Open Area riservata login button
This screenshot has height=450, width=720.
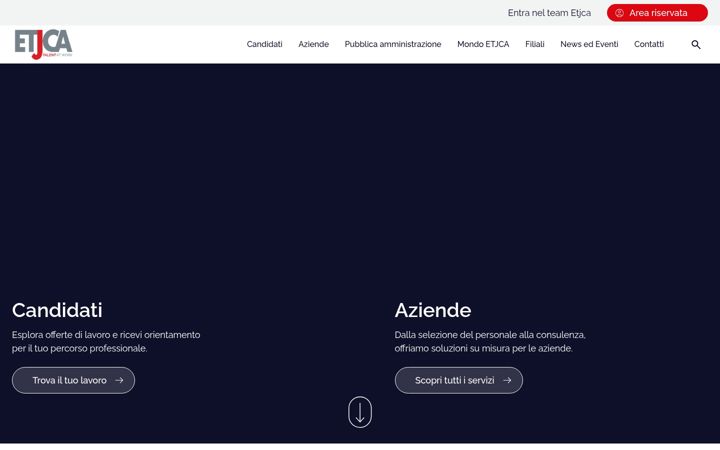(657, 13)
